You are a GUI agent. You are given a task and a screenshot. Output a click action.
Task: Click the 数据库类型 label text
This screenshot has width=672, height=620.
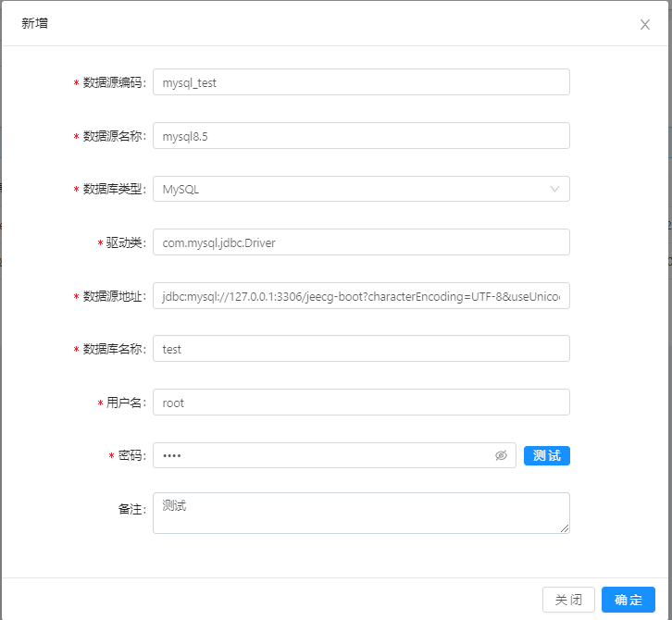[x=113, y=190]
